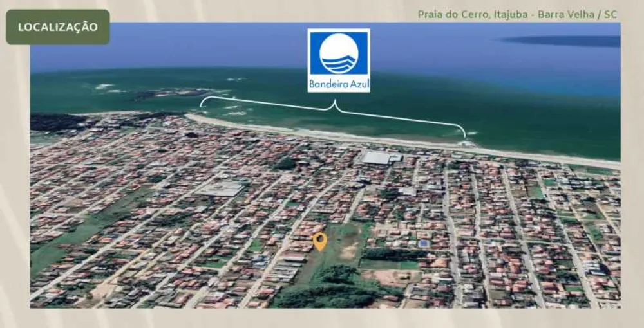Screen dimensions: 644x328
Task: Select the white wave circle emblem
Action: (339, 54)
